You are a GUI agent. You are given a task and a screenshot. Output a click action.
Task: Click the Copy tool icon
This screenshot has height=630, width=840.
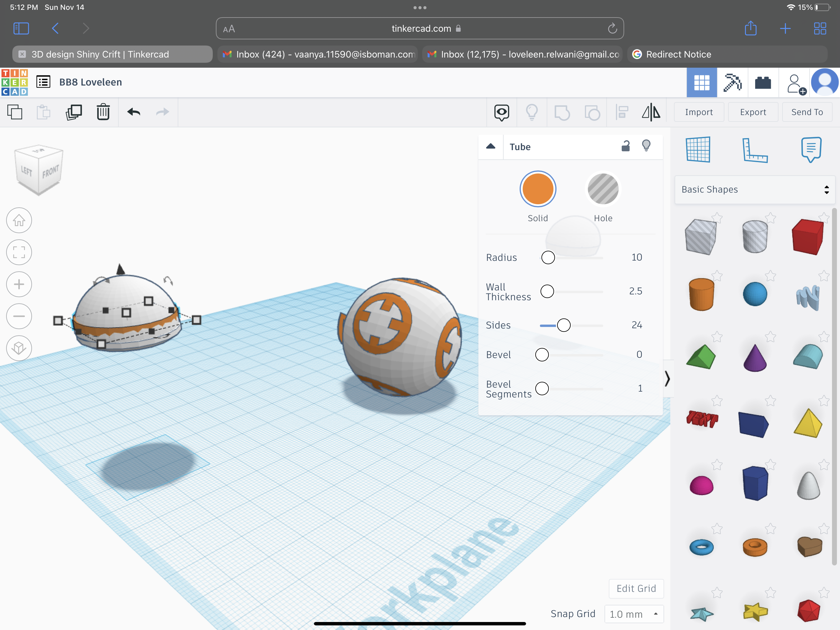15,112
